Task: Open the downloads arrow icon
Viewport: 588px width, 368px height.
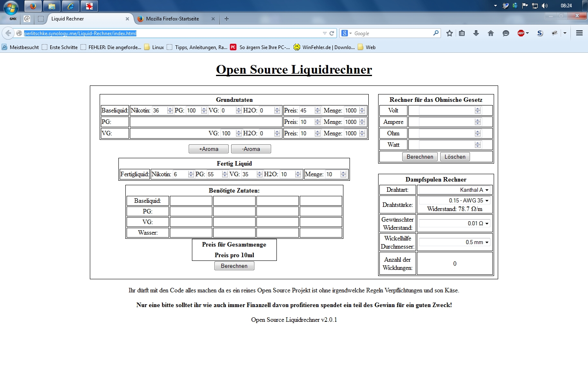Action: pos(476,34)
